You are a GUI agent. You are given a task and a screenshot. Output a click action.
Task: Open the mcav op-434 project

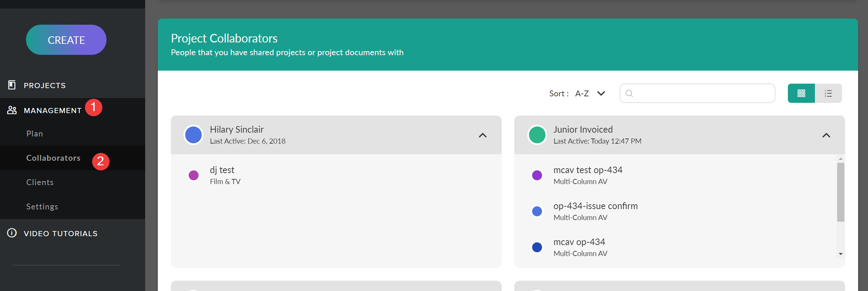579,242
